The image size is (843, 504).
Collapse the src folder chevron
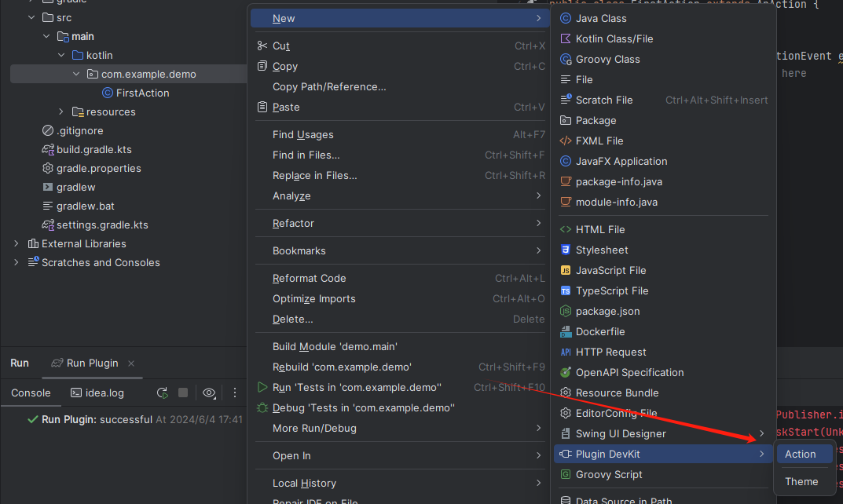click(x=31, y=17)
